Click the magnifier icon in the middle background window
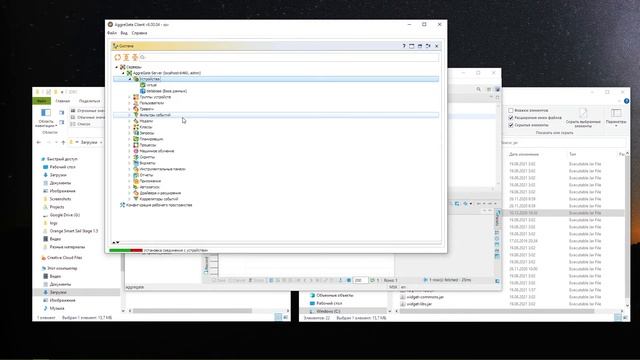Viewport: 640px width, 360px height. [x=478, y=89]
